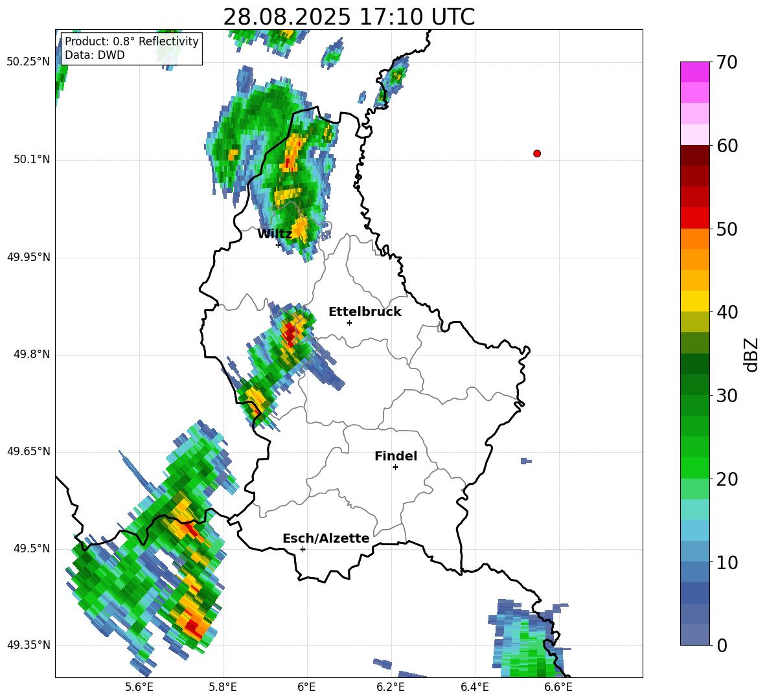Click the dBZ colorbar axis label
Image resolution: width=767 pixels, height=700 pixels.
point(751,354)
